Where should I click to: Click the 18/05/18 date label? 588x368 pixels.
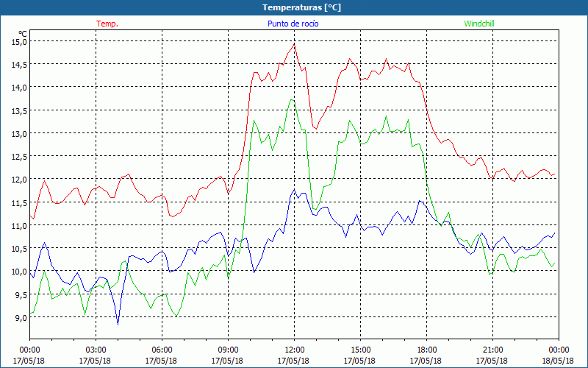[558, 361]
